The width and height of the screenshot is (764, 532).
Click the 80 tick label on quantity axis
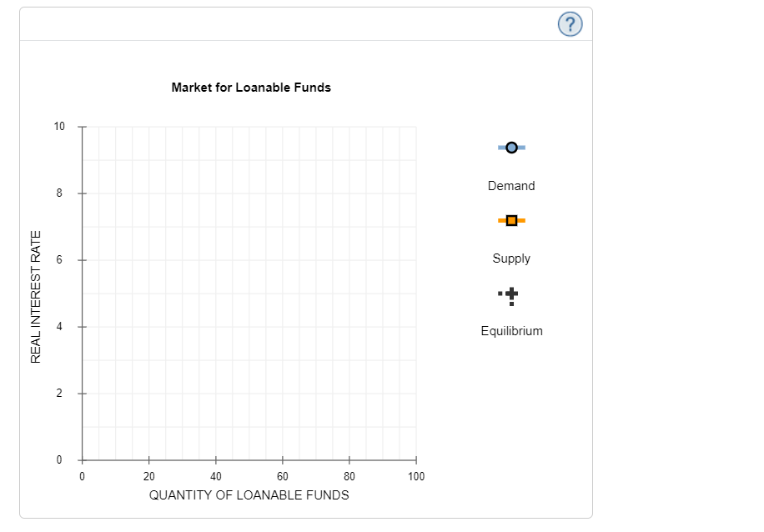coord(349,476)
